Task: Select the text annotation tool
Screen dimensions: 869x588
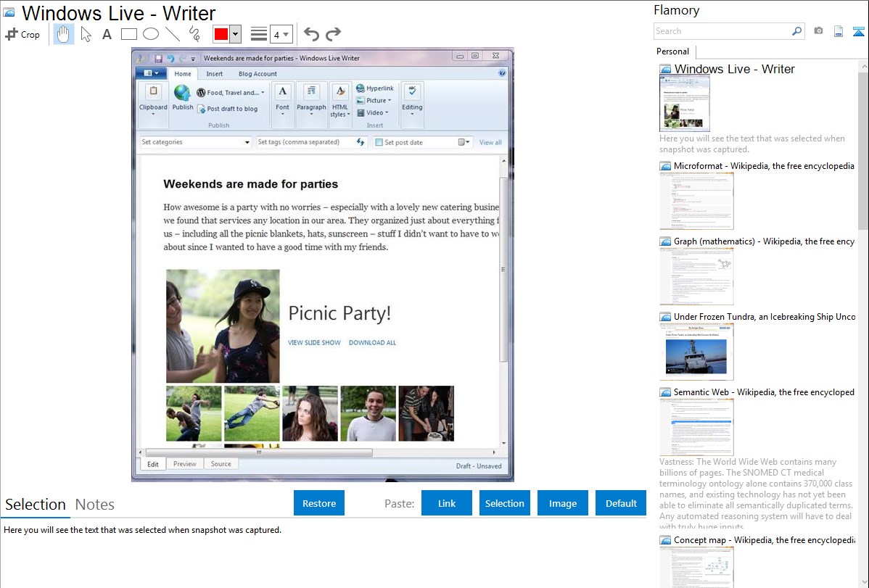Action: (107, 34)
